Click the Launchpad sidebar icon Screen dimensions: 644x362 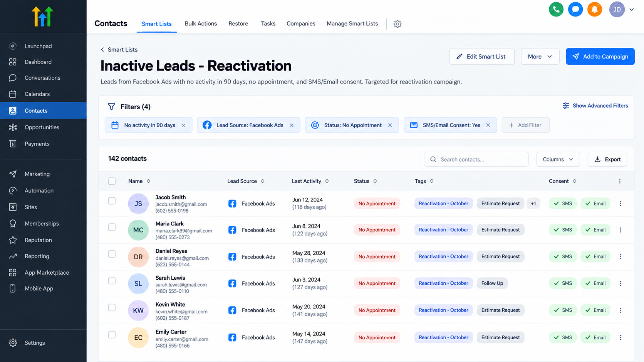[13, 46]
